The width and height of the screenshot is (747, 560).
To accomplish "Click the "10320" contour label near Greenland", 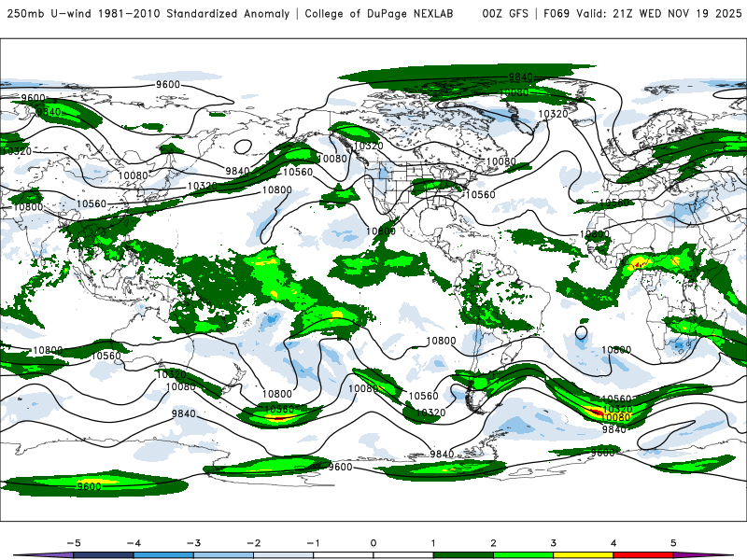I will (553, 114).
